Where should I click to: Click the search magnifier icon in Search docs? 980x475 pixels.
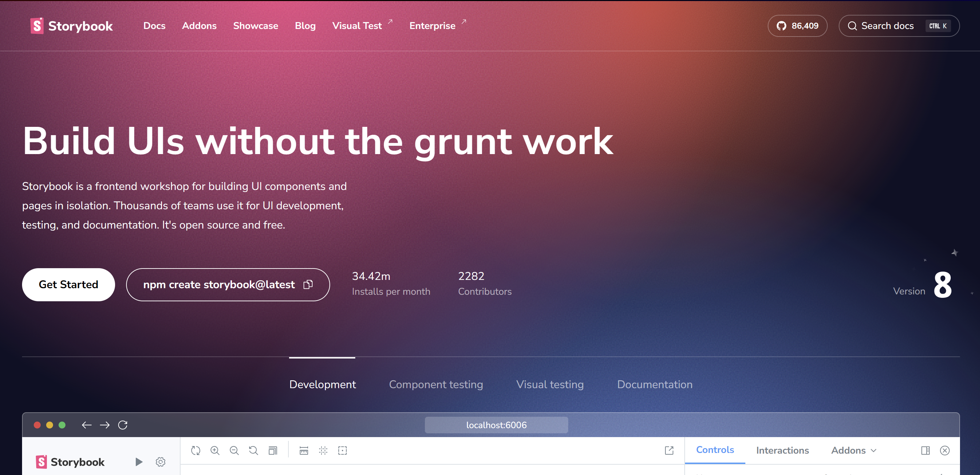[x=852, y=26]
